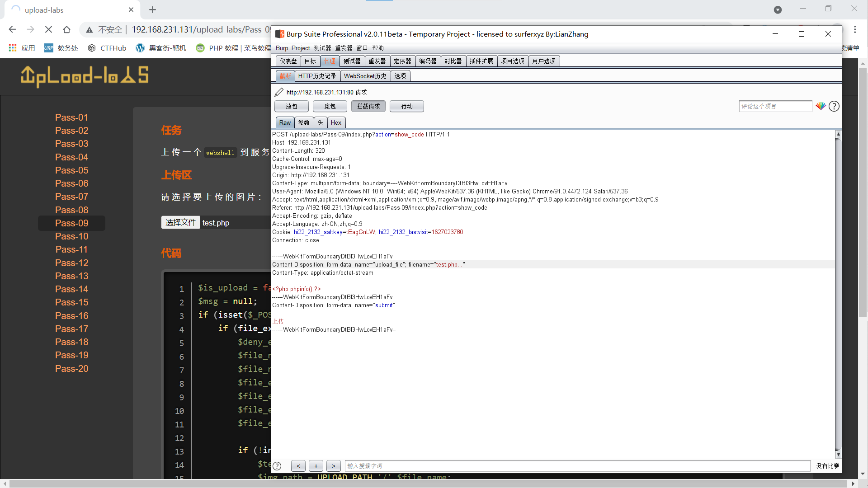Click the Chrome profile dropdown arrow icon
The height and width of the screenshot is (488, 868).
pos(778,9)
